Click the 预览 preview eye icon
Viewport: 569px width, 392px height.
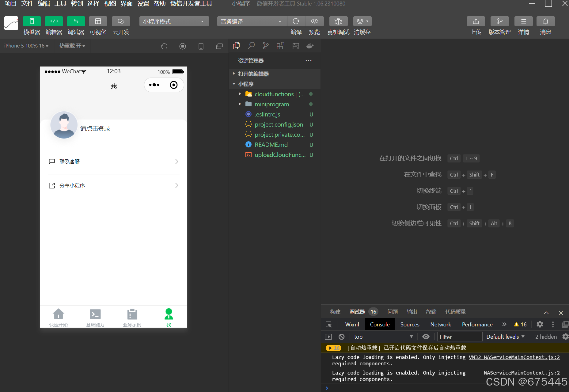pyautogui.click(x=315, y=21)
